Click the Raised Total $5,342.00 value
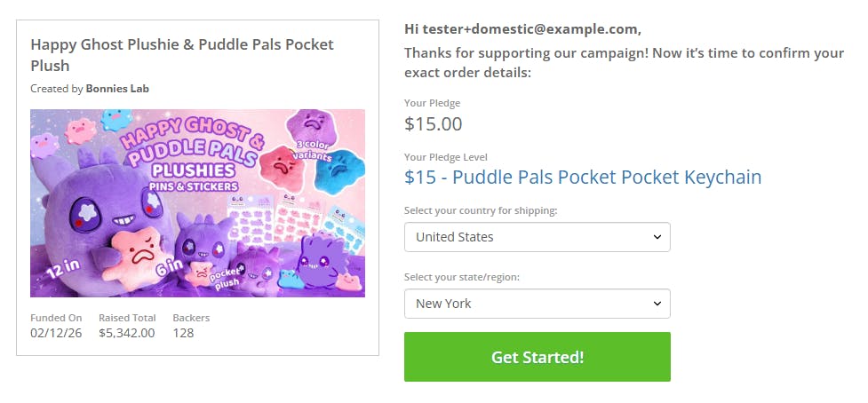The image size is (868, 403). click(x=126, y=333)
